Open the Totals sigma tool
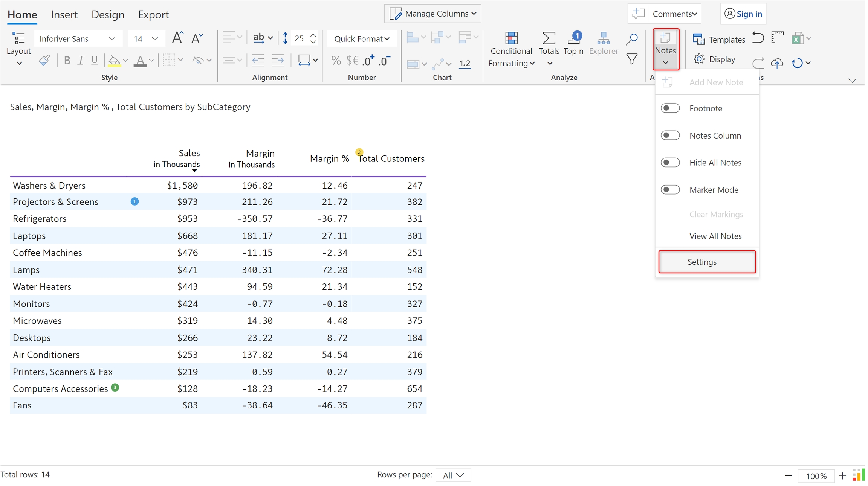Image resolution: width=868 pixels, height=486 pixels. pyautogui.click(x=549, y=38)
